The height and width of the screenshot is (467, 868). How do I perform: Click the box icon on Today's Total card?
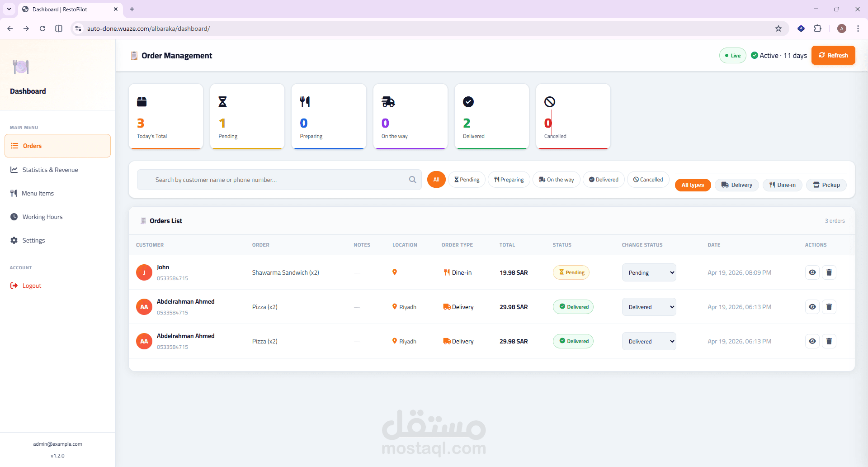click(142, 102)
